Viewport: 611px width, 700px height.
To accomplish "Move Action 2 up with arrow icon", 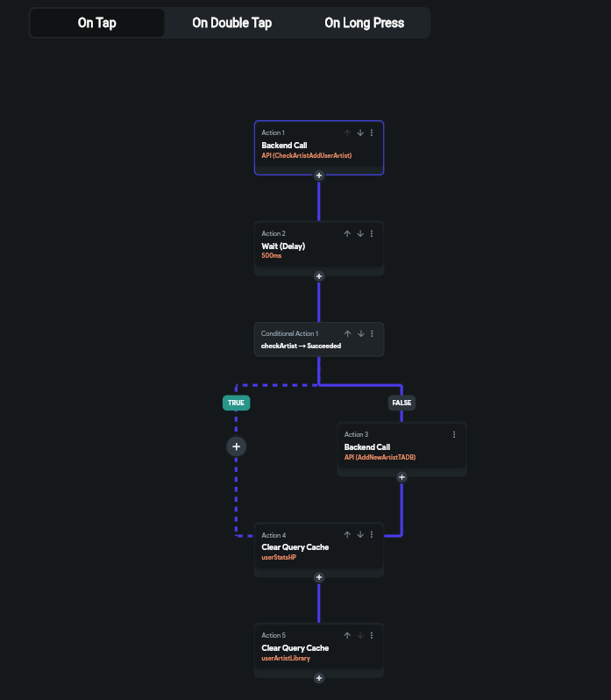I will tap(347, 234).
